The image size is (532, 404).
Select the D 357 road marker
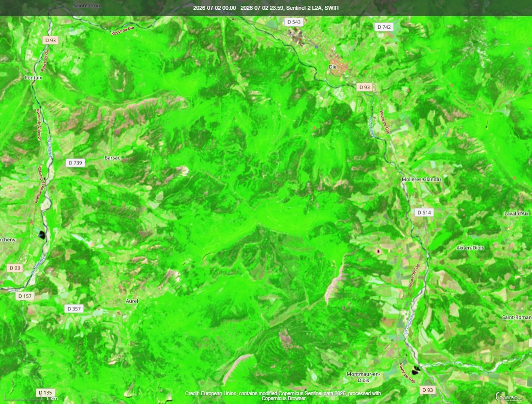click(74, 309)
